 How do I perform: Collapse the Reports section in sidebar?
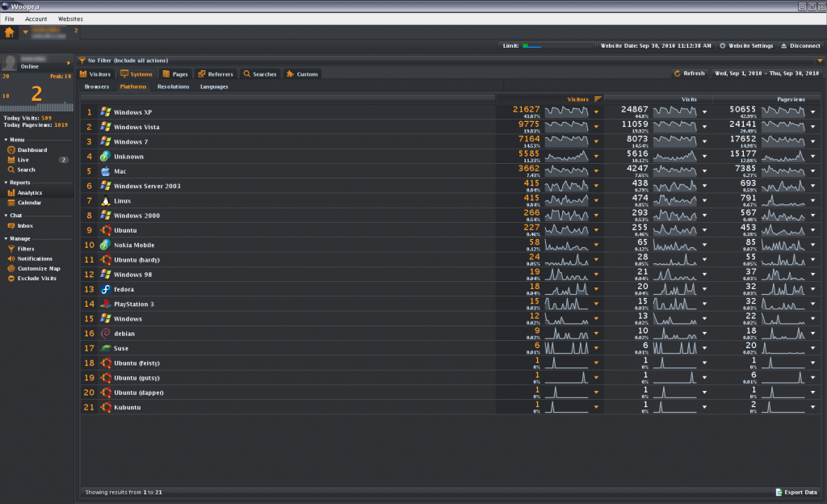(x=6, y=183)
